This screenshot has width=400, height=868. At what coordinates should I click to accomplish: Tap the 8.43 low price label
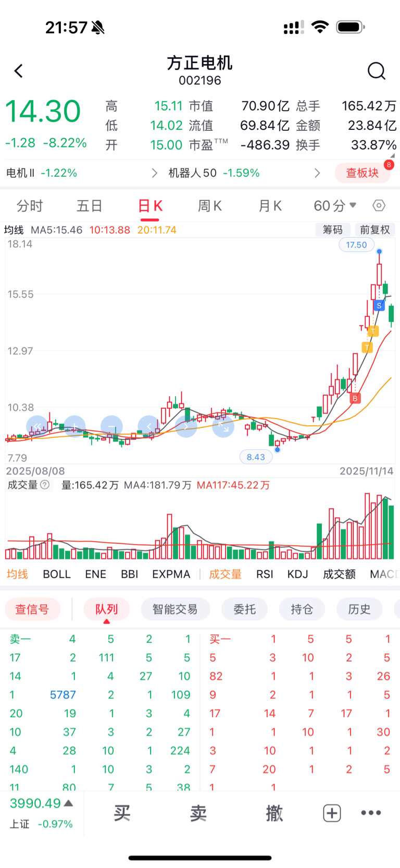click(256, 457)
